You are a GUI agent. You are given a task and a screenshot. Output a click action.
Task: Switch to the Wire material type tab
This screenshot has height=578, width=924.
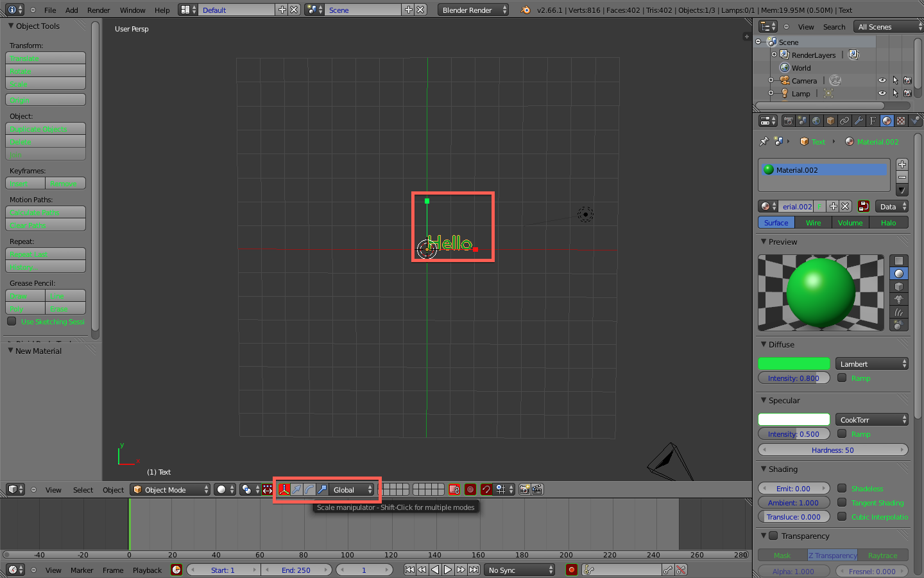813,222
